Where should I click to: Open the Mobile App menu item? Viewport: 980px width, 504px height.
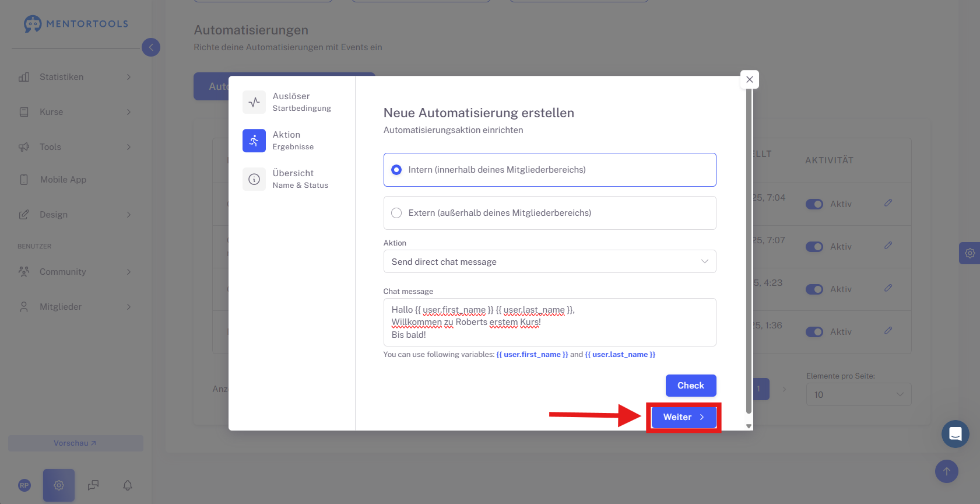click(76, 180)
